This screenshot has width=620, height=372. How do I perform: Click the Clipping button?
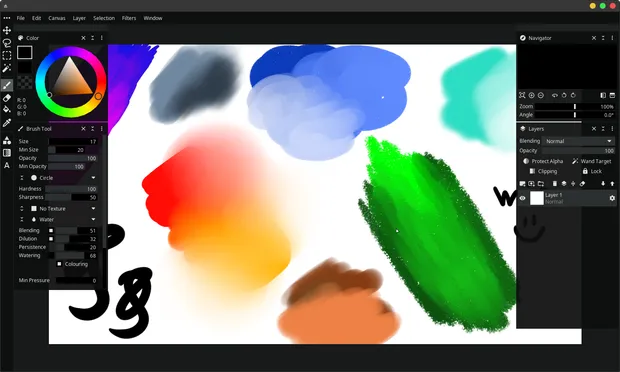543,171
